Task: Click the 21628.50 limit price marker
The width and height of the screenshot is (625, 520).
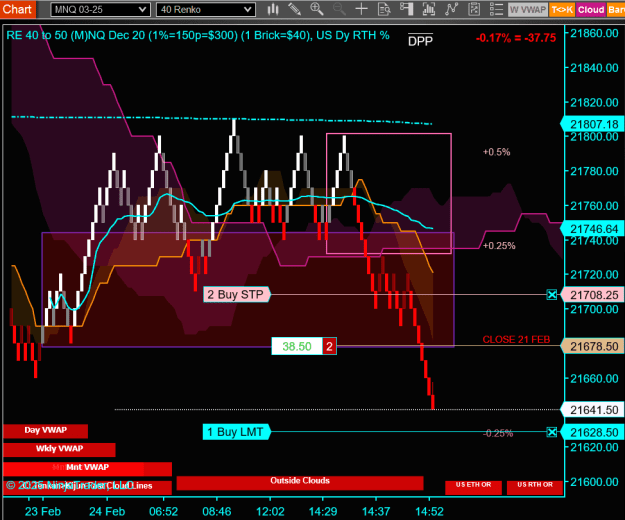Action: tap(592, 432)
